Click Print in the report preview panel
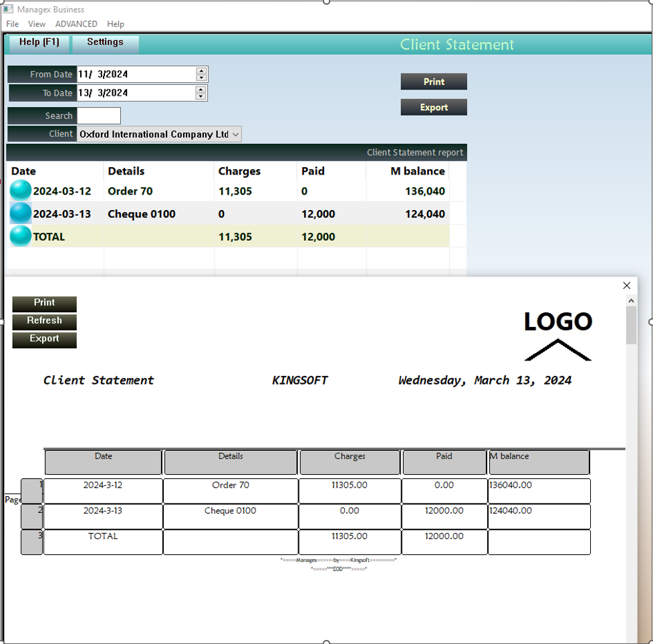Image resolution: width=653 pixels, height=644 pixels. (44, 303)
